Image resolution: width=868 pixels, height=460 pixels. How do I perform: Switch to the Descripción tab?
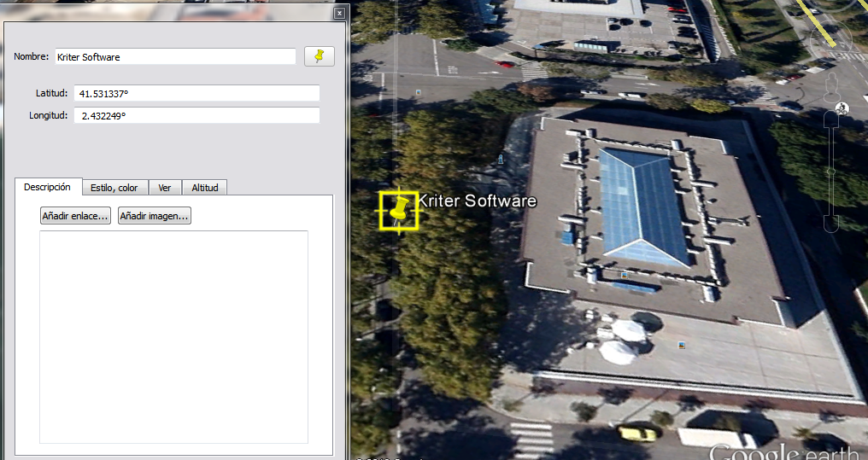point(47,187)
